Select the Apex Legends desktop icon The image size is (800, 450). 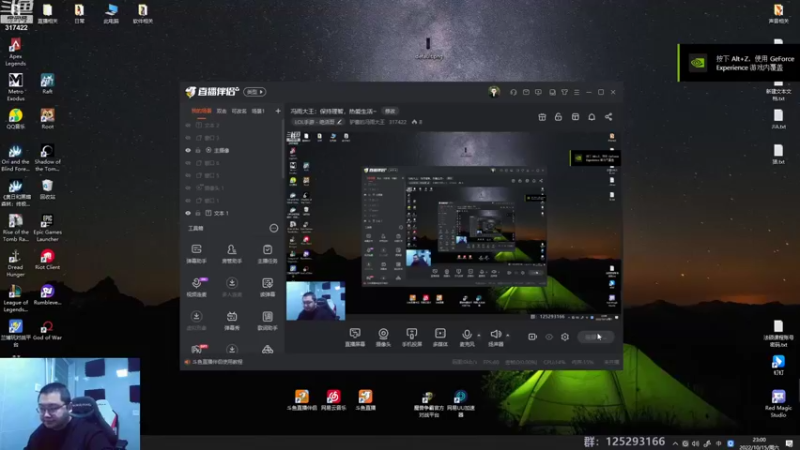(x=15, y=53)
